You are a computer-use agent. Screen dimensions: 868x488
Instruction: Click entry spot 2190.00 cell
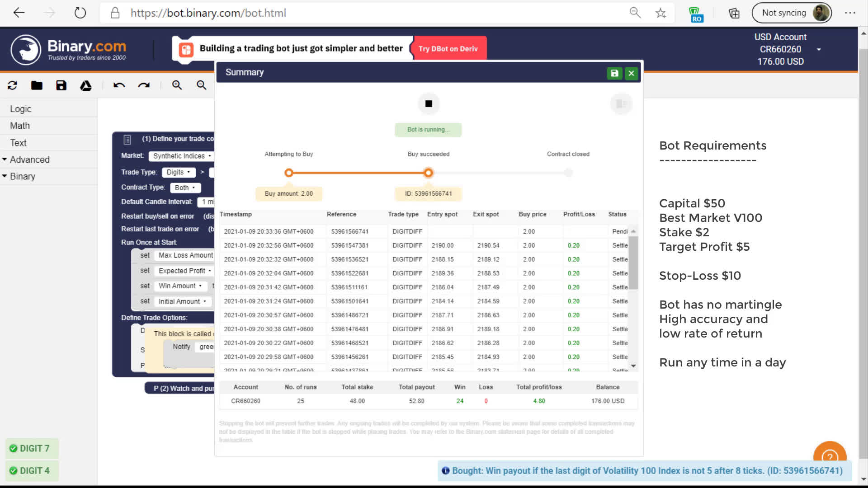click(x=442, y=245)
